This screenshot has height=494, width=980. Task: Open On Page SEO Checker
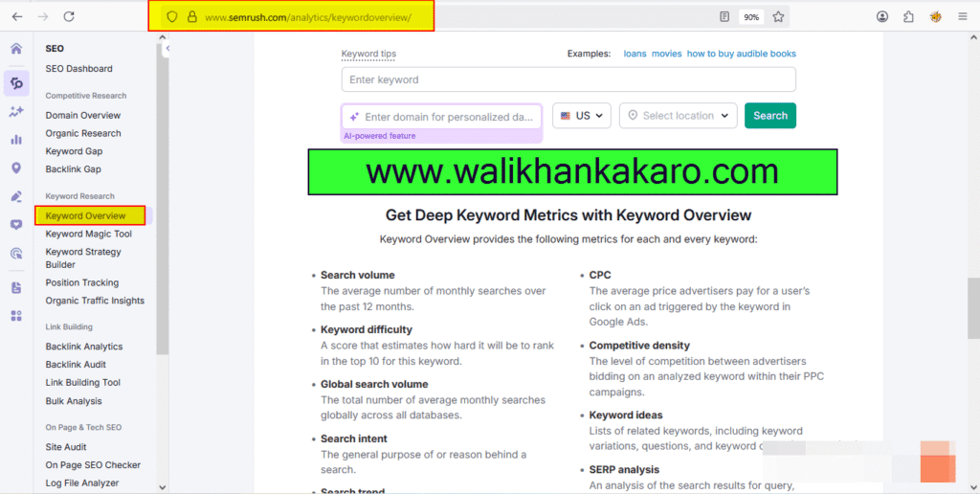pyautogui.click(x=93, y=465)
